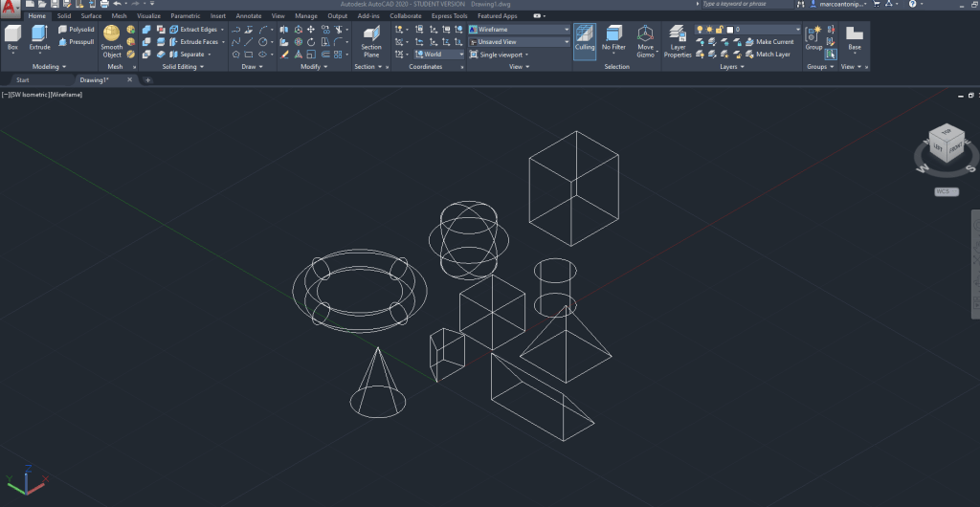Viewport: 980px width, 507px height.
Task: Toggle the layer lightbulb on/off icon
Action: pyautogui.click(x=700, y=30)
